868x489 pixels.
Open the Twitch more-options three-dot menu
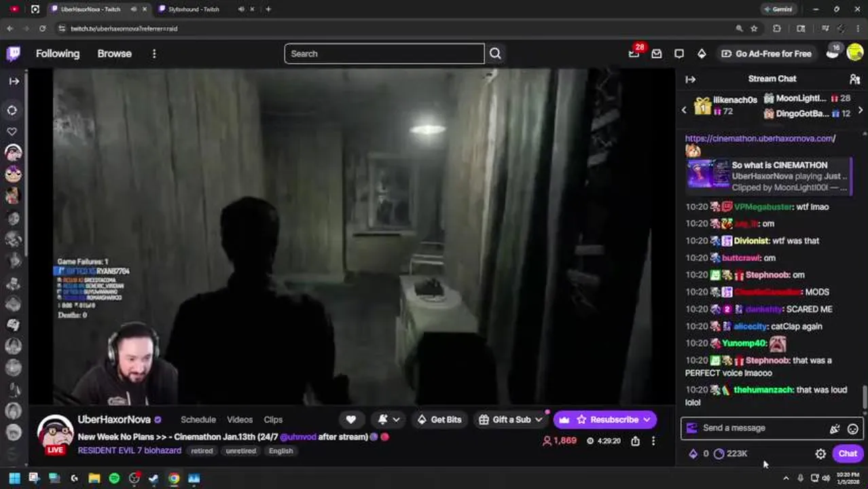154,54
